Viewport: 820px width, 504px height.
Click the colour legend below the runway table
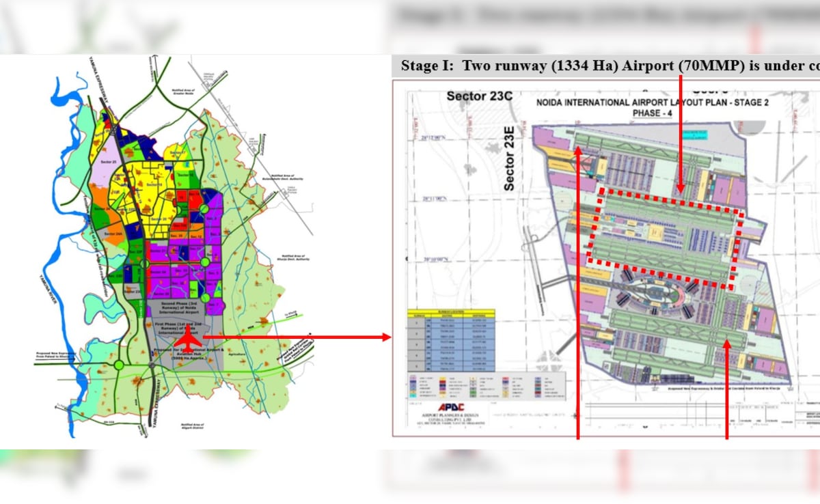[x=487, y=387]
